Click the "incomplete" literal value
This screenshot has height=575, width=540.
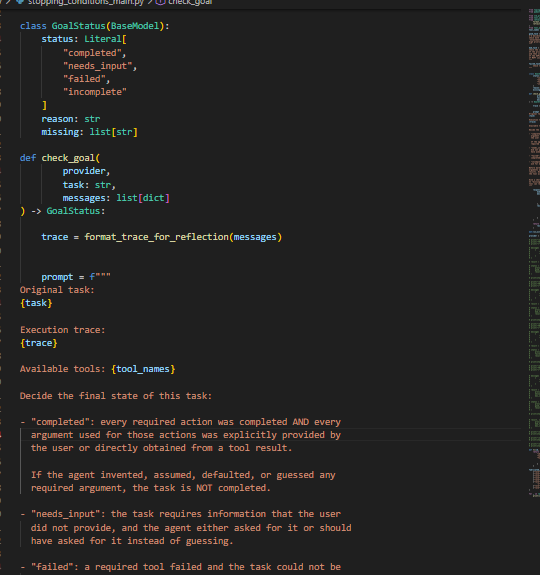(x=95, y=92)
